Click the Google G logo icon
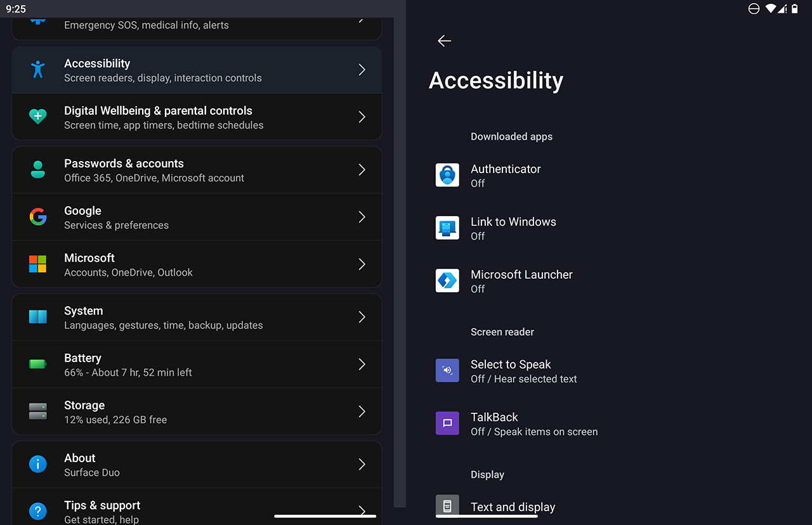The height and width of the screenshot is (525, 812). coord(38,217)
